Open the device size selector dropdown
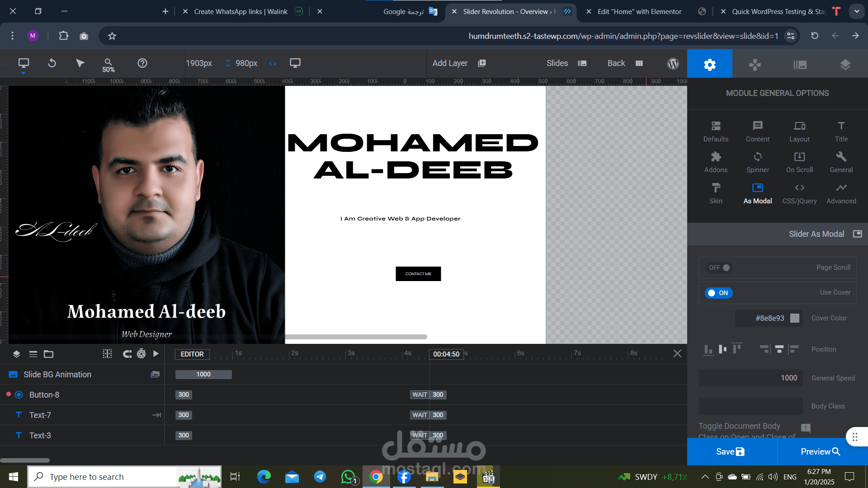This screenshot has height=488, width=868. point(24,64)
